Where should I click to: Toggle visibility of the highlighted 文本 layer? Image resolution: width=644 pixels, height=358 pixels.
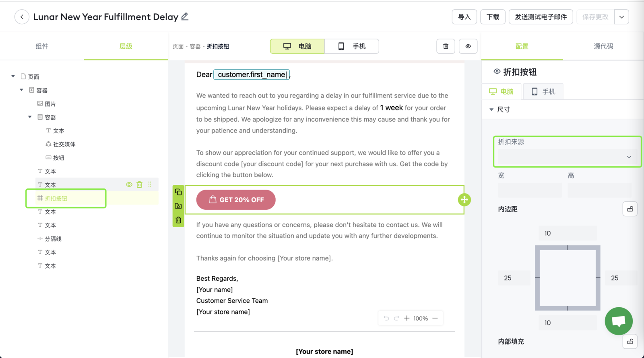(129, 184)
